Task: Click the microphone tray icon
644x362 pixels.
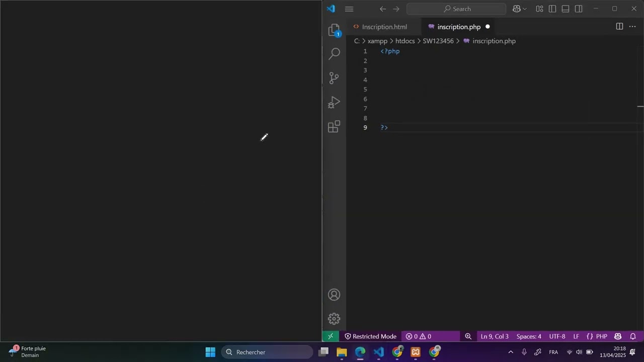Action: pyautogui.click(x=524, y=352)
